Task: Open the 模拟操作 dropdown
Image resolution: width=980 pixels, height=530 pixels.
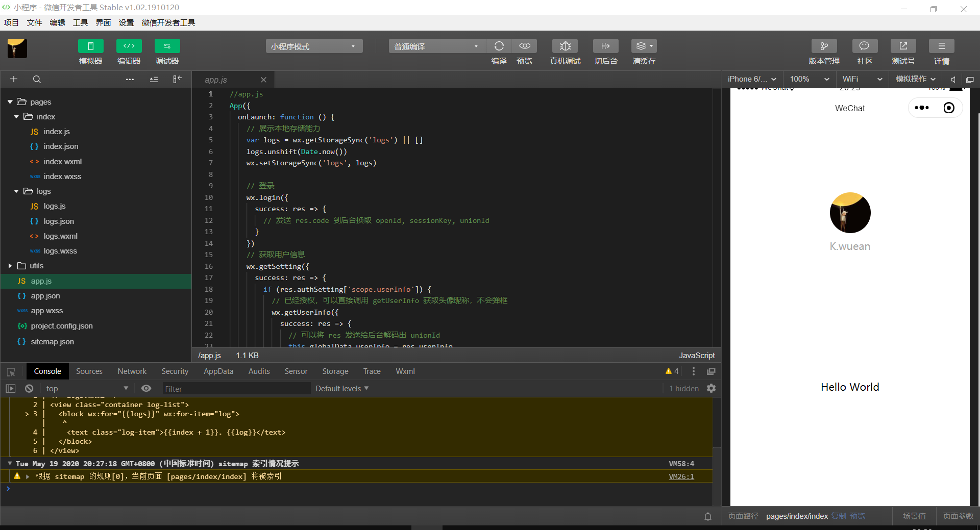Action: [916, 79]
